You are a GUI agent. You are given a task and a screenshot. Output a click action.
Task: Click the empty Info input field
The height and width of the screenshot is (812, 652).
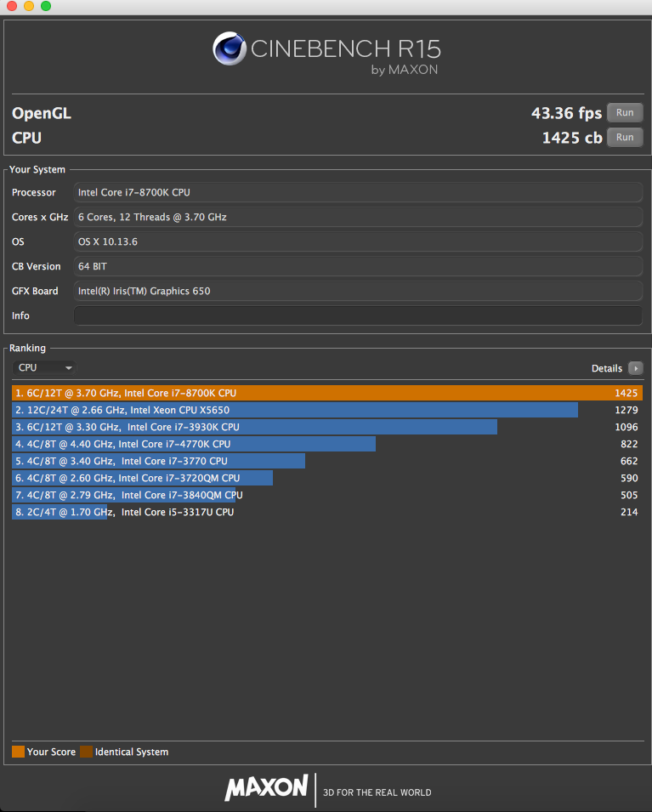click(358, 315)
